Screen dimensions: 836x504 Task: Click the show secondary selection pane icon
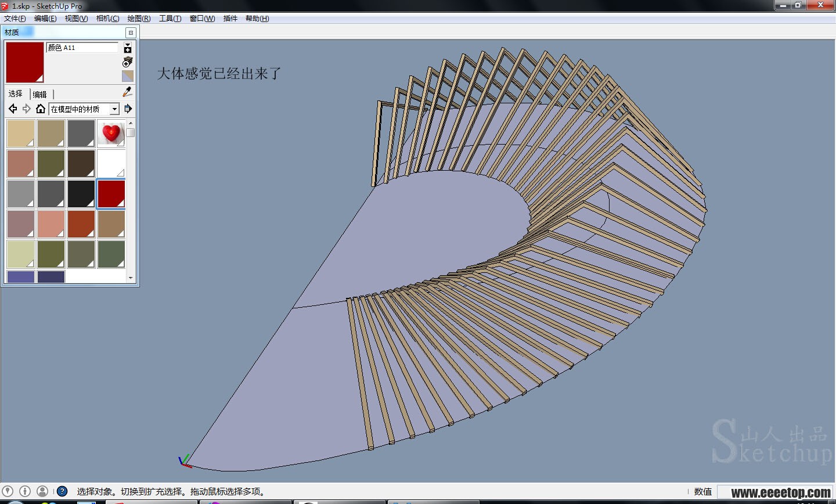(128, 48)
